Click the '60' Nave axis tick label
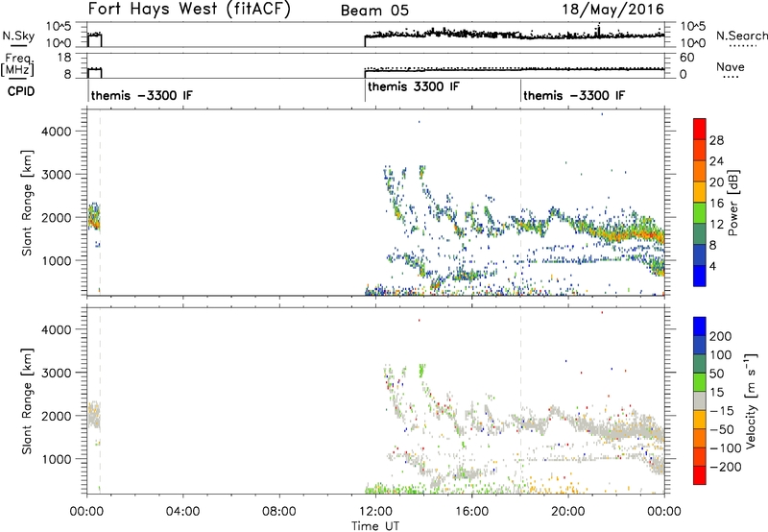Image resolution: width=768 pixels, height=532 pixels. click(686, 58)
